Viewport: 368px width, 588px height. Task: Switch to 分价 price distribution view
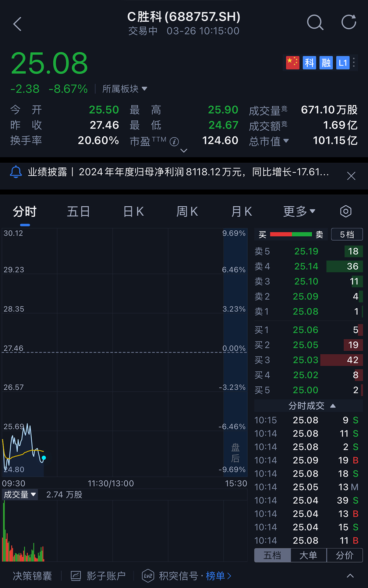[344, 555]
